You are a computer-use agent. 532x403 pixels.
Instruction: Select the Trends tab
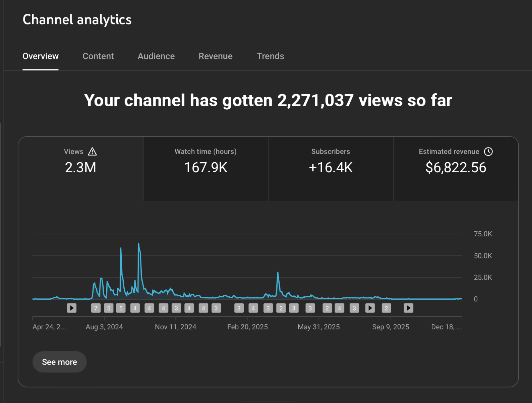pos(270,56)
